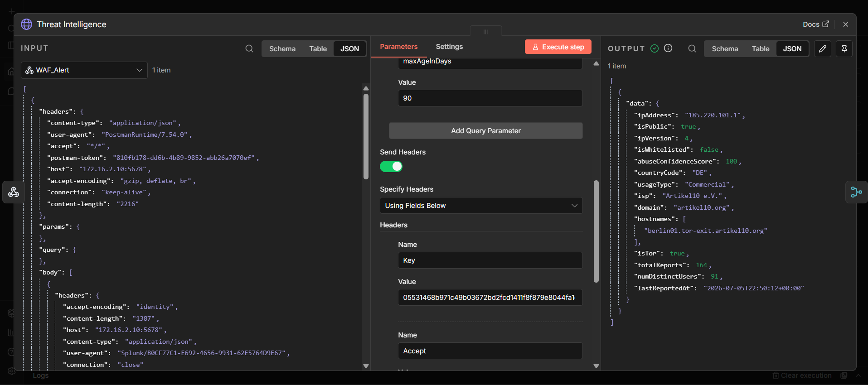
Task: Search the output panel data
Action: [x=692, y=48]
